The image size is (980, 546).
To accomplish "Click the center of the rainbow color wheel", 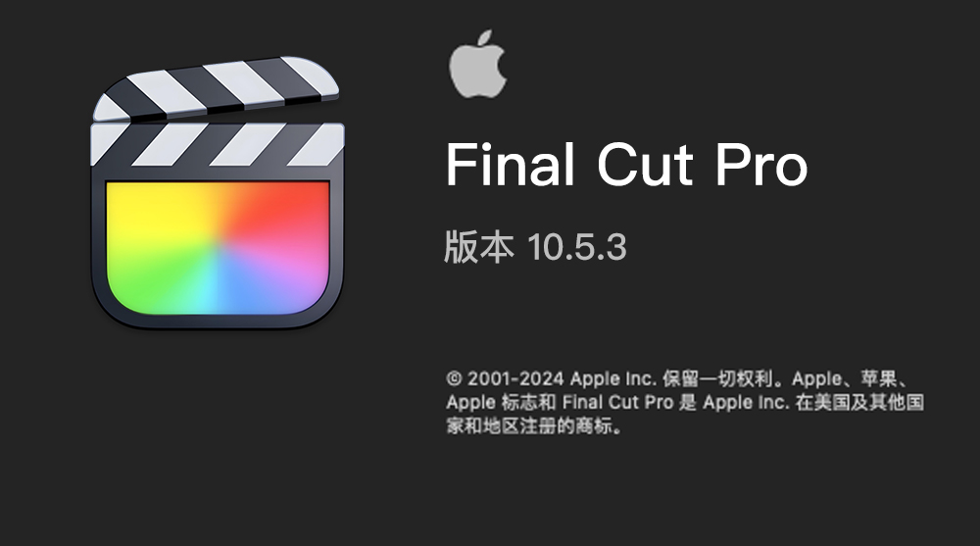I will coord(218,248).
